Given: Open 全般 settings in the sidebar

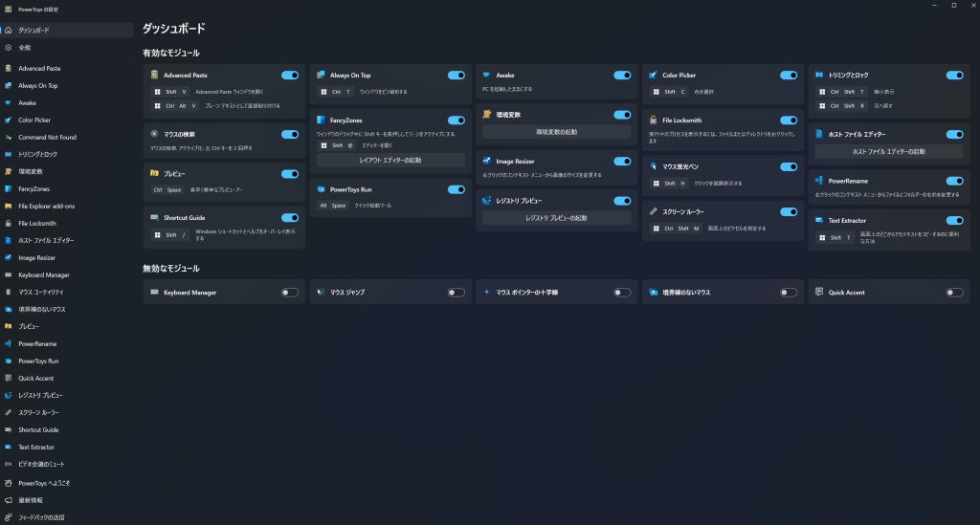Looking at the screenshot, I should 67,48.
